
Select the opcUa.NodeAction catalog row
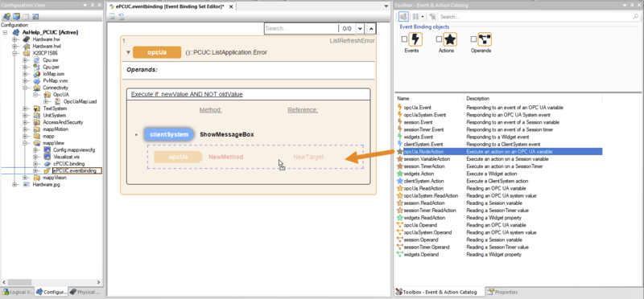click(499, 152)
